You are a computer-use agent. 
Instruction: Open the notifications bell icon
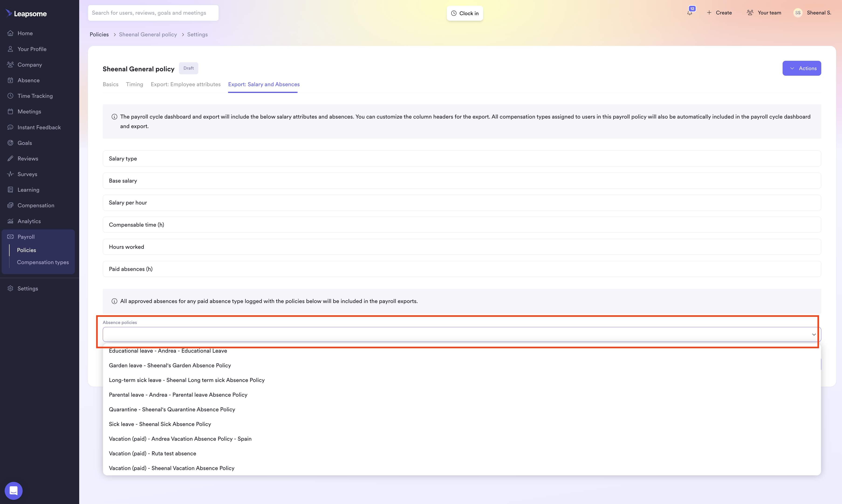689,13
